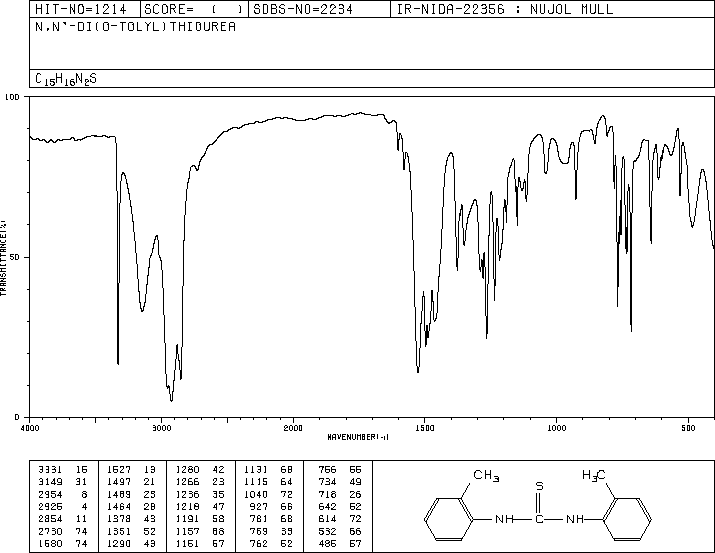
Task: Click the 1000 wavenumber axis label
Action: (x=557, y=428)
